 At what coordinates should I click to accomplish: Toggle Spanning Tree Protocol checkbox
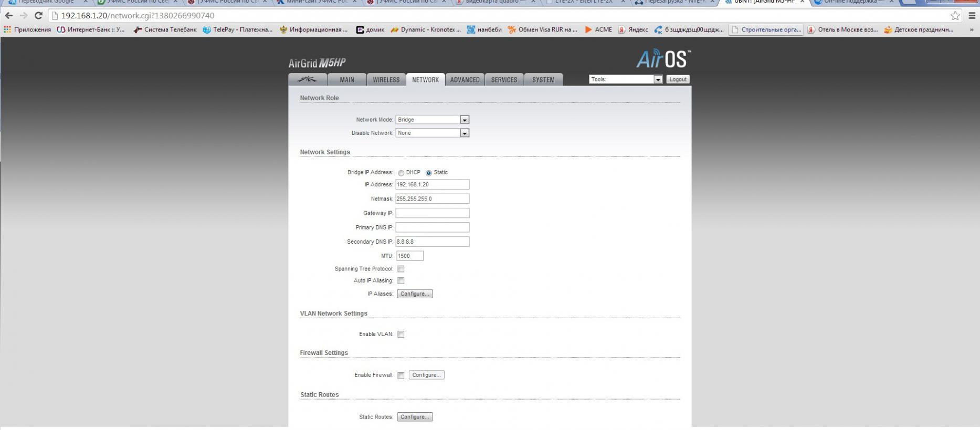click(401, 269)
